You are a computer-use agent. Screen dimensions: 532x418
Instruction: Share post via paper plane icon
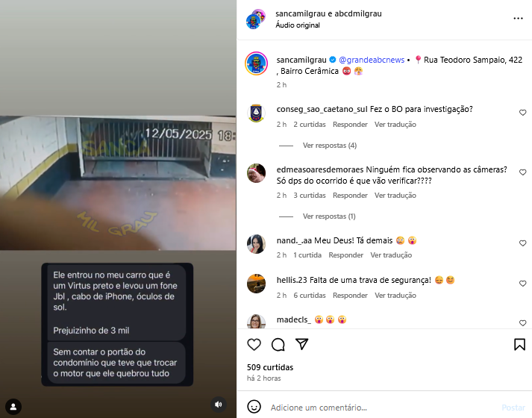301,344
